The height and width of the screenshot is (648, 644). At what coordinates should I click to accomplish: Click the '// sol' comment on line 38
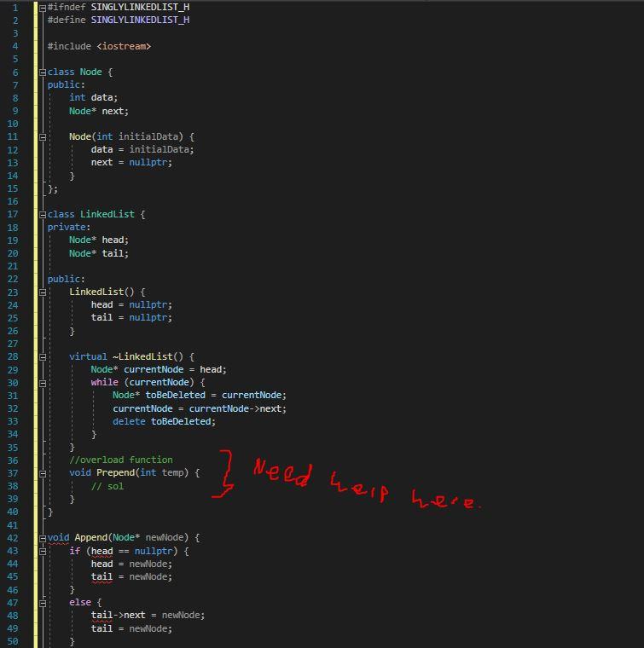(x=107, y=486)
